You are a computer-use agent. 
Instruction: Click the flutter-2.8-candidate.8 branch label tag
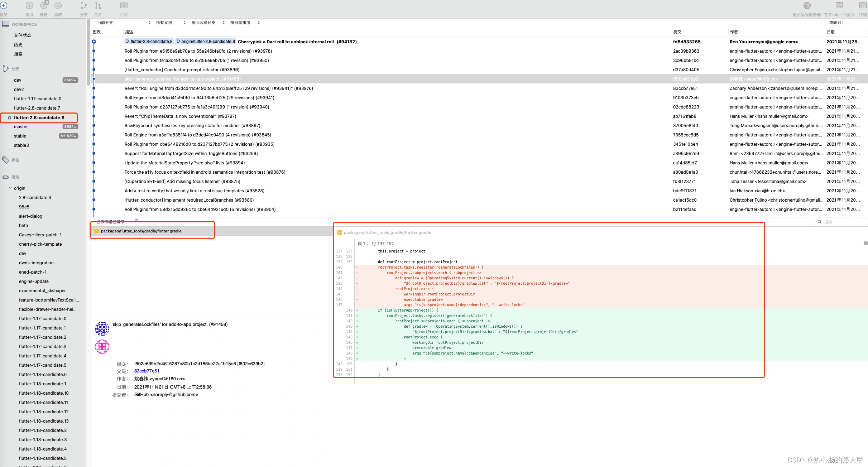click(149, 42)
